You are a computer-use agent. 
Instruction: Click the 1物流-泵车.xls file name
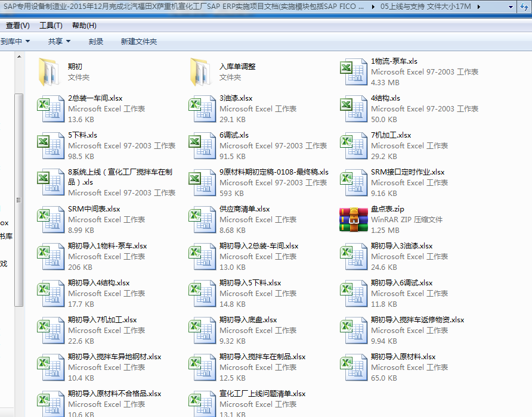click(x=394, y=61)
